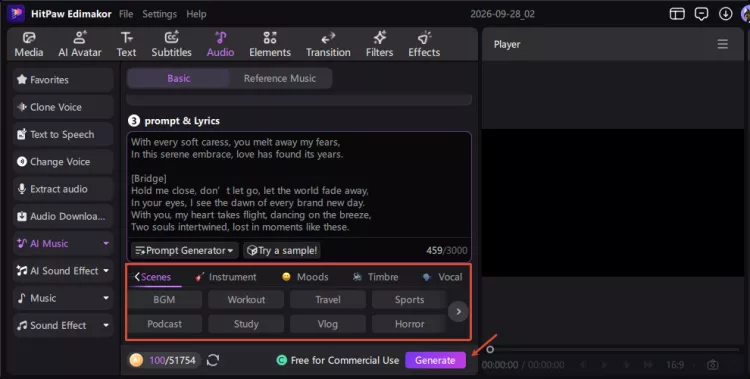Select the Text tool tab

126,45
